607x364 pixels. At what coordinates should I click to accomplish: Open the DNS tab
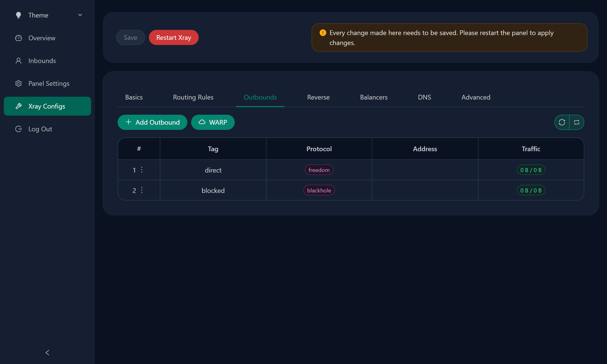pyautogui.click(x=424, y=97)
